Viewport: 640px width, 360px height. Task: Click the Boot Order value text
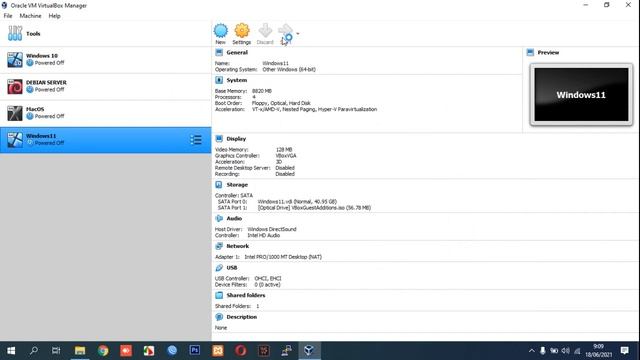(x=281, y=103)
